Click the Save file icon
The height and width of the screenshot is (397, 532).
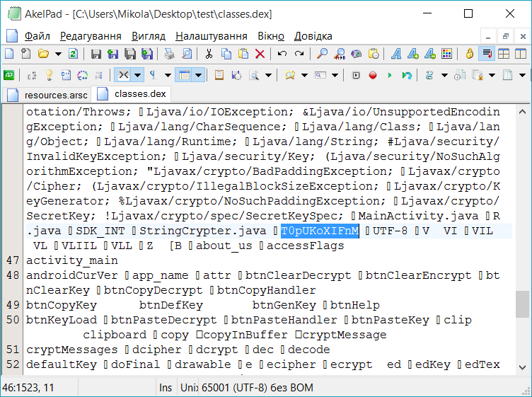click(96, 54)
